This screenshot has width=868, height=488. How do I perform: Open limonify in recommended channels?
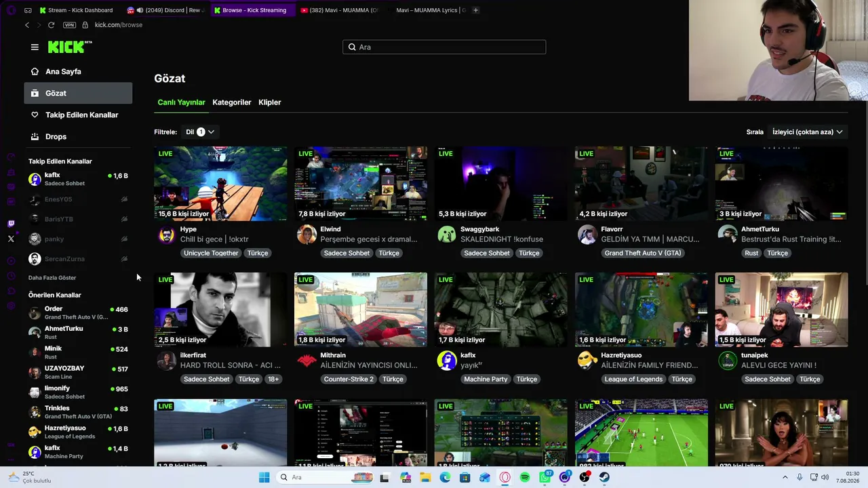[x=78, y=392]
